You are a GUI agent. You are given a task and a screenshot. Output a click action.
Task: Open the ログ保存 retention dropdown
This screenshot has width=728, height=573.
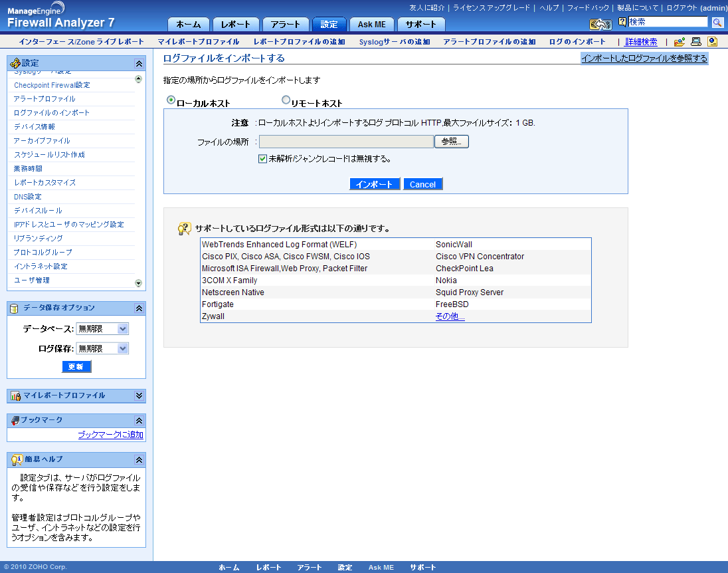tap(102, 348)
